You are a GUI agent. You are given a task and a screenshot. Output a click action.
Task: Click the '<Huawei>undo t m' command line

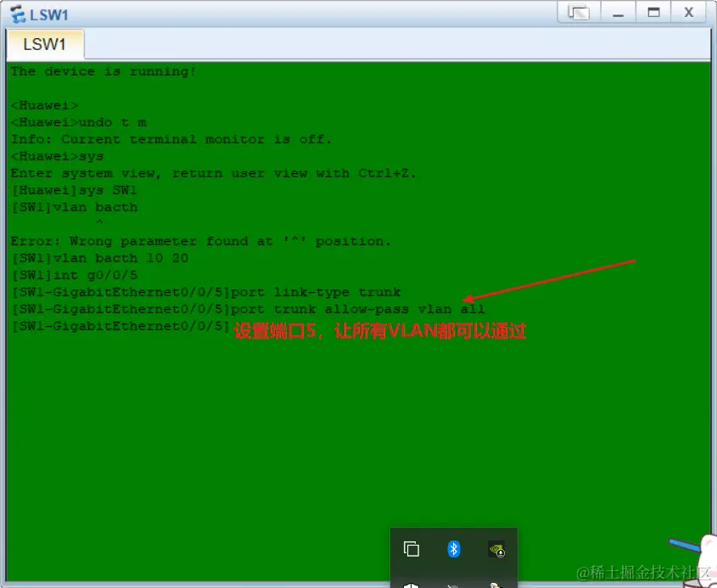79,122
